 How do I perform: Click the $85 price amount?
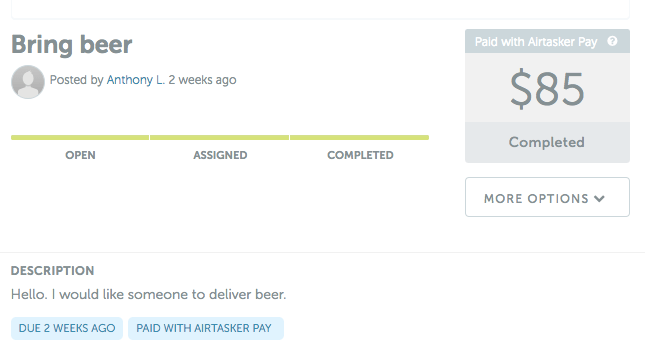(547, 88)
